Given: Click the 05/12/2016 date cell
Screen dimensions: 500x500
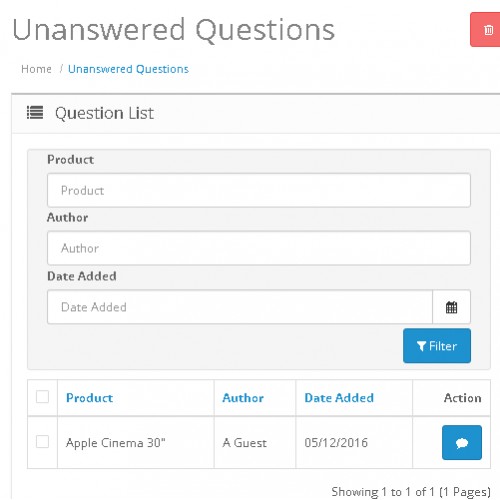Looking at the screenshot, I should click(336, 443).
